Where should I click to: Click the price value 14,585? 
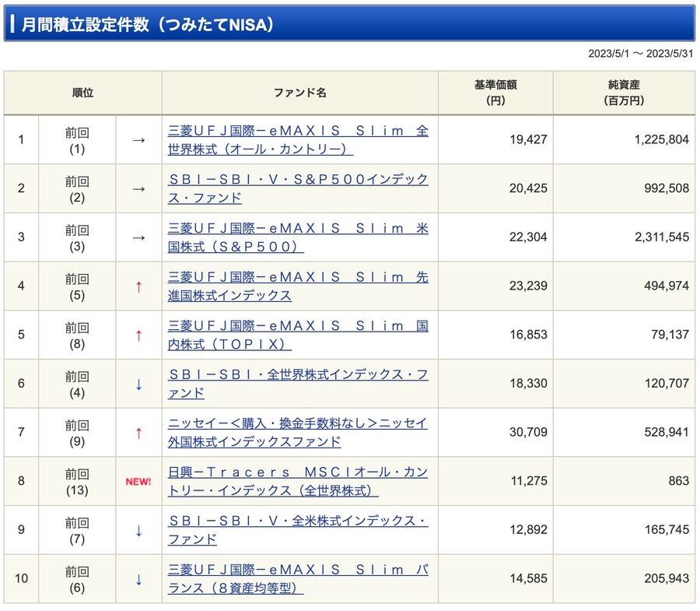(x=529, y=578)
